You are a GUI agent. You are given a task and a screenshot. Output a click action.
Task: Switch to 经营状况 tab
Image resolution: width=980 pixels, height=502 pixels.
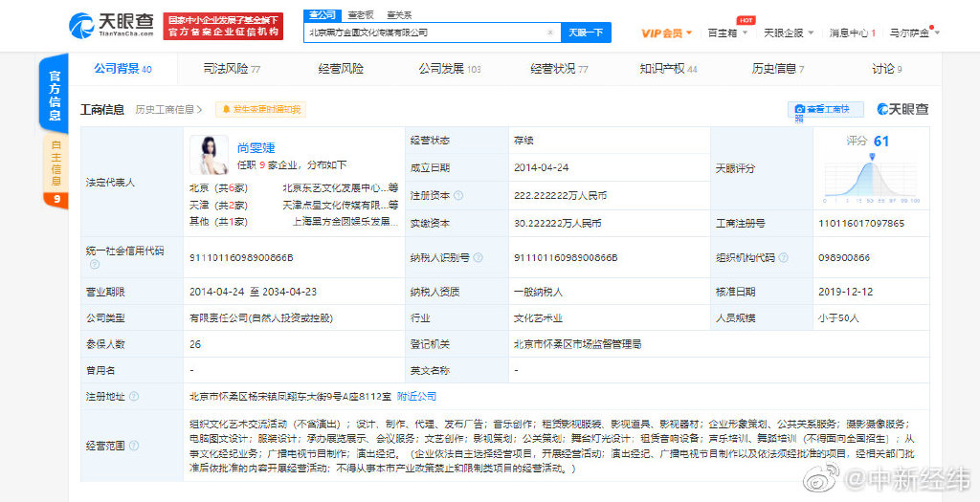(559, 69)
